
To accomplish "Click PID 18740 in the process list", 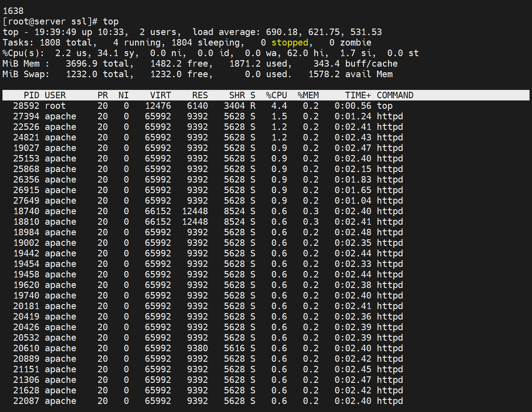I will click(x=26, y=211).
